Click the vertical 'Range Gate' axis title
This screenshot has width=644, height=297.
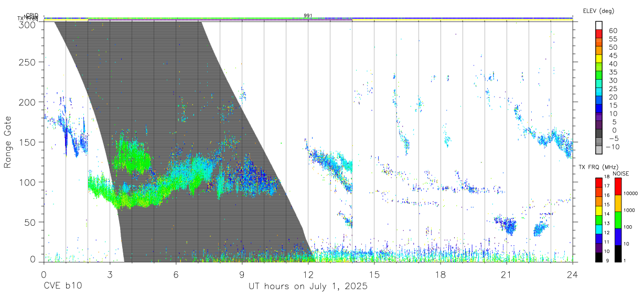(8, 142)
